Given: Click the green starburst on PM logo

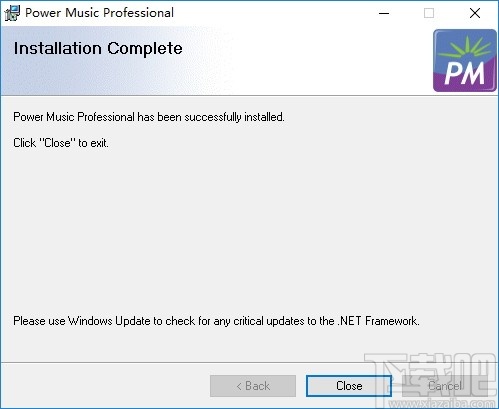Looking at the screenshot, I should (465, 48).
